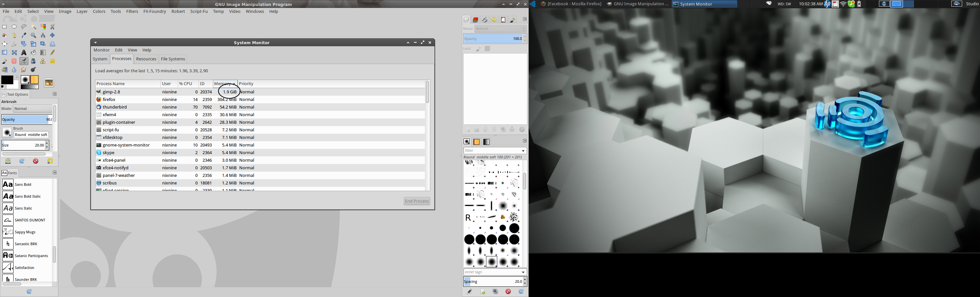Open the Wi-Fi tray icon
Image resolution: width=980 pixels, height=297 pixels.
(x=844, y=4)
